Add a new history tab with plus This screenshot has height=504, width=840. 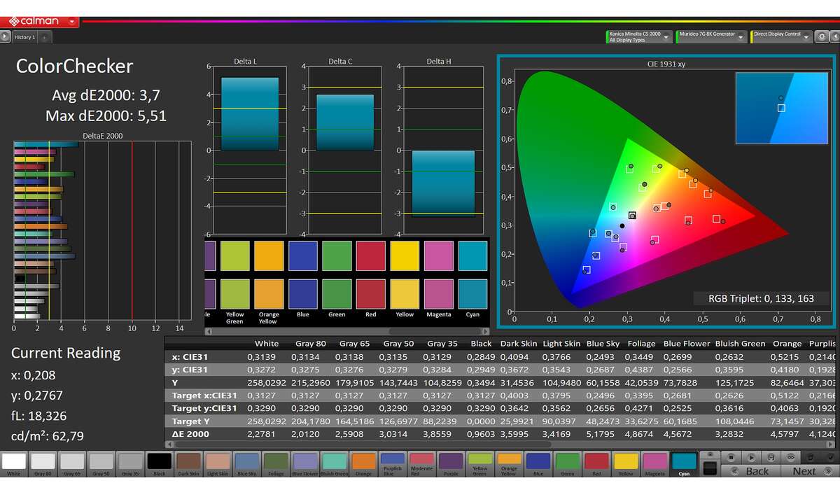(44, 37)
